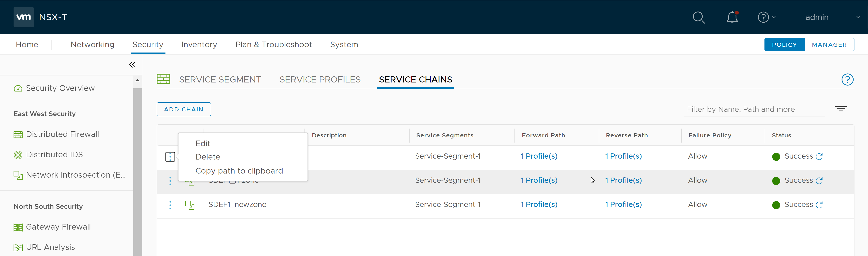Click the Add Chain button

click(184, 110)
